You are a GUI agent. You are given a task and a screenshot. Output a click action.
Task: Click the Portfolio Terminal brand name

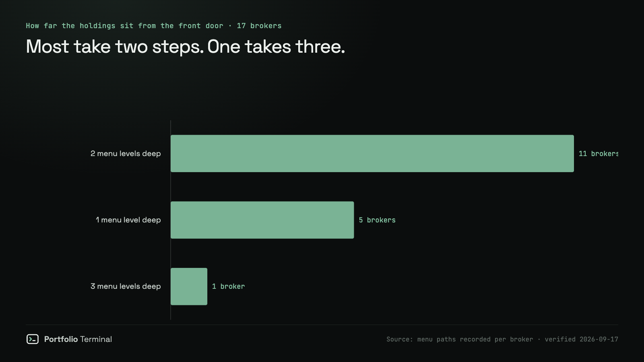pyautogui.click(x=78, y=339)
